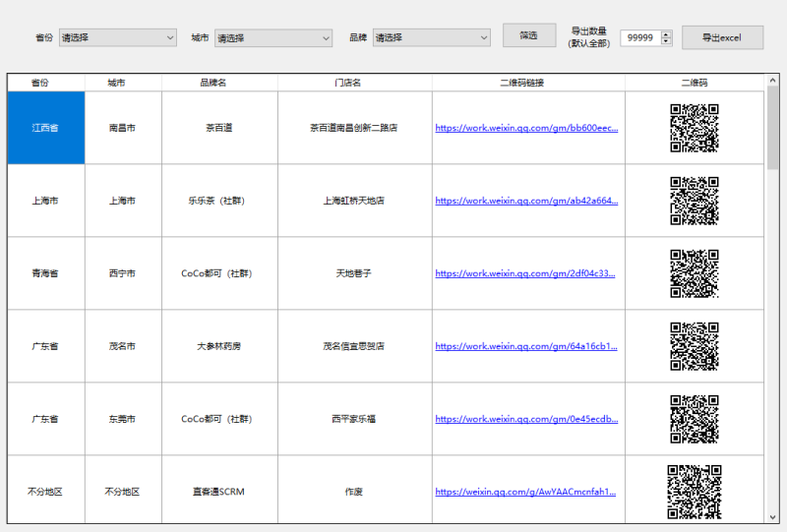Select the 直客通SCRM cell
The height and width of the screenshot is (532, 787).
(219, 490)
